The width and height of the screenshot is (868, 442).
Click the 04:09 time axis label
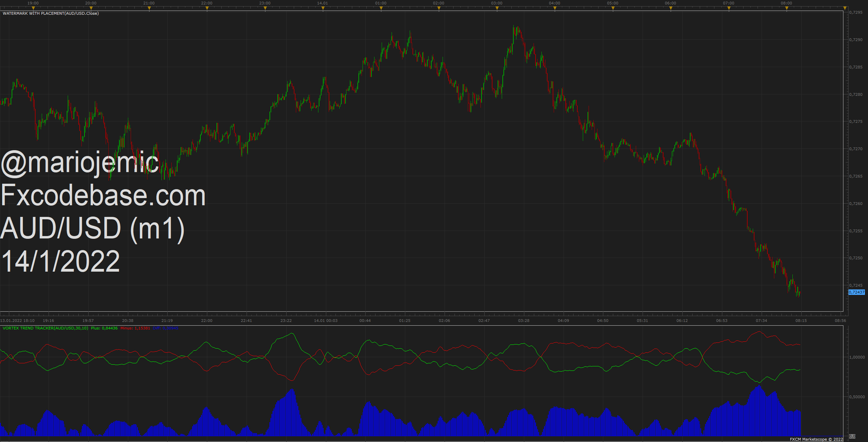point(564,321)
